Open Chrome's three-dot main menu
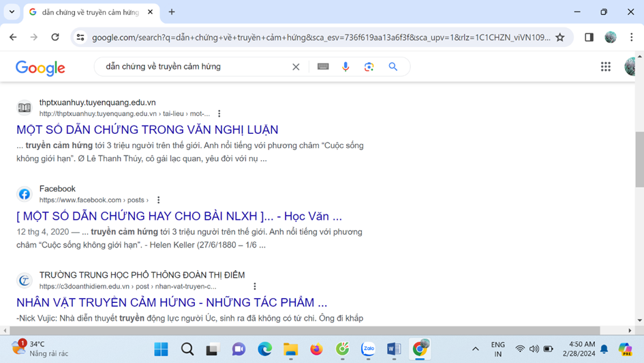The image size is (644, 363). pyautogui.click(x=631, y=38)
